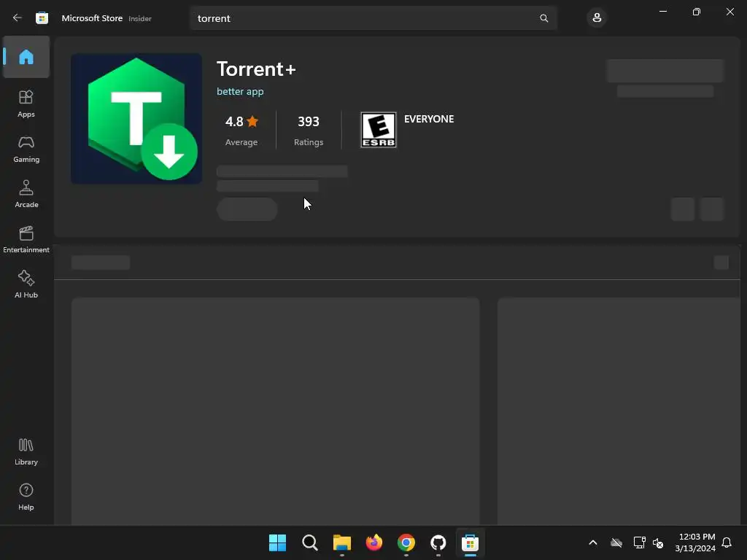The image size is (747, 560).
Task: Click the Torrent+ app logo image
Action: [x=136, y=119]
